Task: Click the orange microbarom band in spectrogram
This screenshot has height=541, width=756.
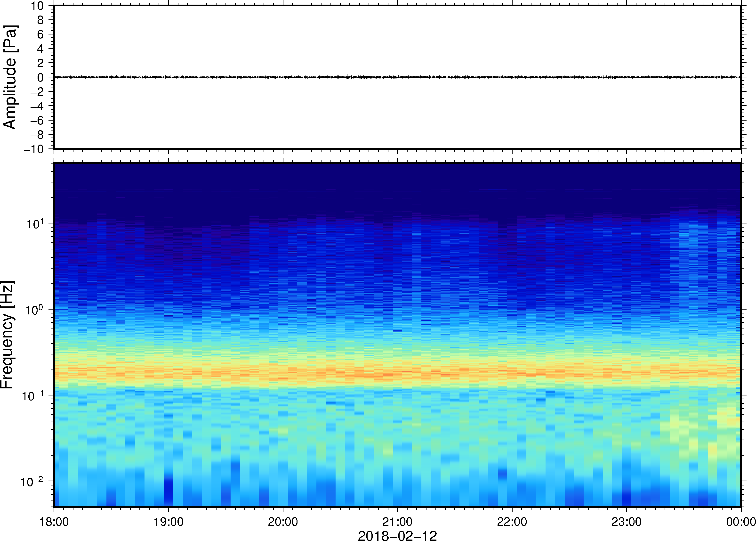Action: tap(397, 373)
